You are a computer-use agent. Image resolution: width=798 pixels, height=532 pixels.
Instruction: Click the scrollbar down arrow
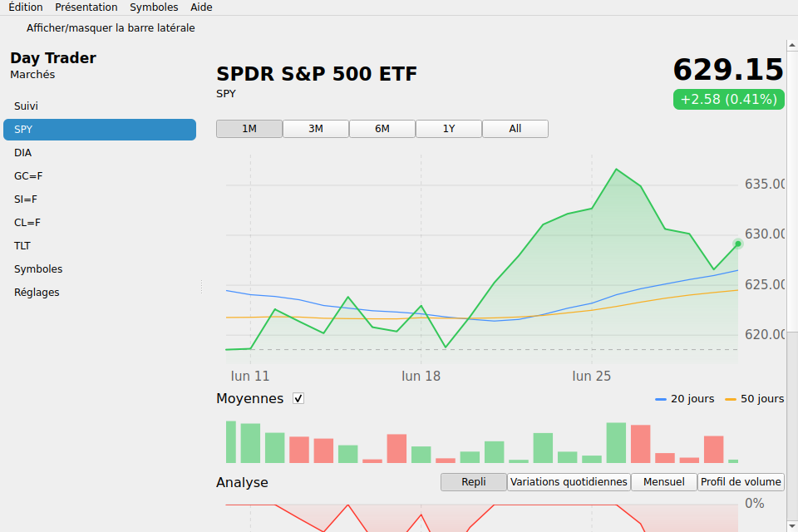792,526
